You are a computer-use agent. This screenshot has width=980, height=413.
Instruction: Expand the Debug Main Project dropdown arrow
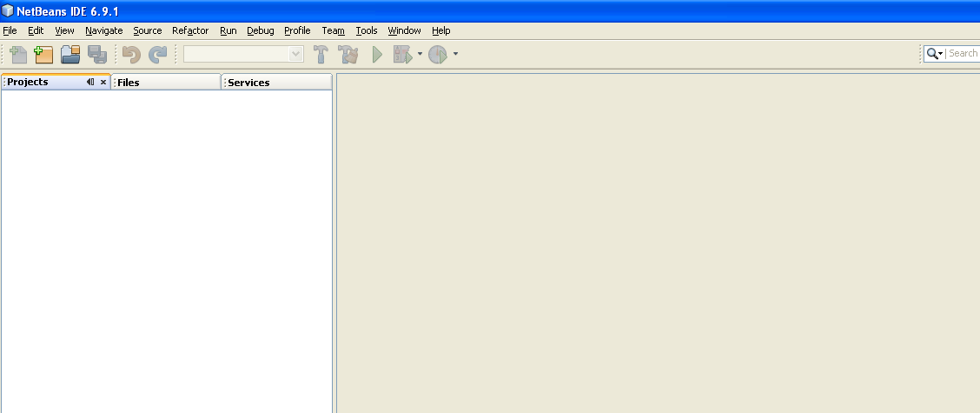coord(420,54)
